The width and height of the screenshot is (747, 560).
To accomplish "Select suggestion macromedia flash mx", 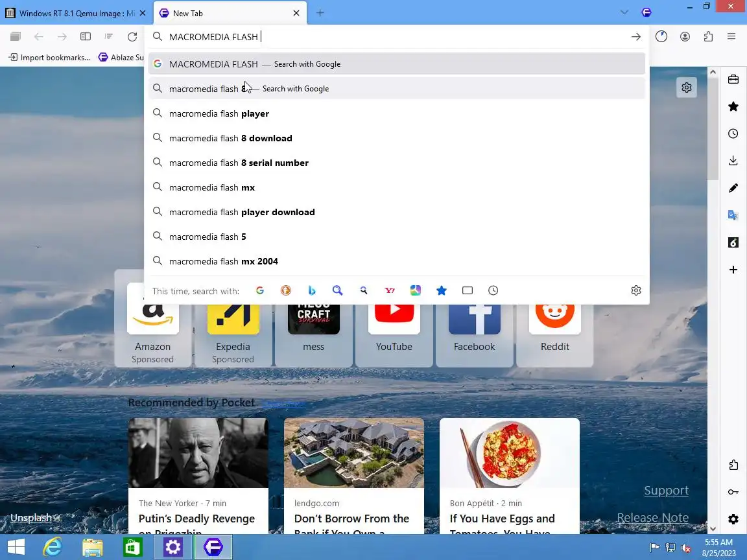I will pos(396,187).
